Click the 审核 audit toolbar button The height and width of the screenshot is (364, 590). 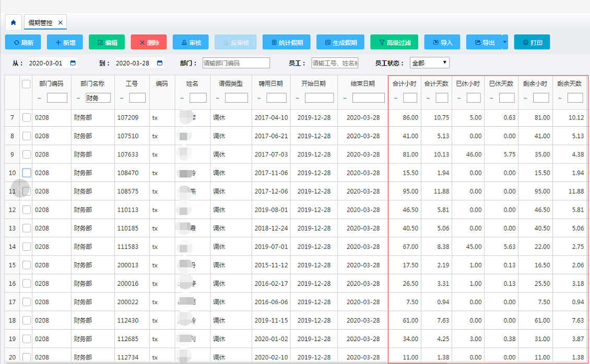coord(190,42)
